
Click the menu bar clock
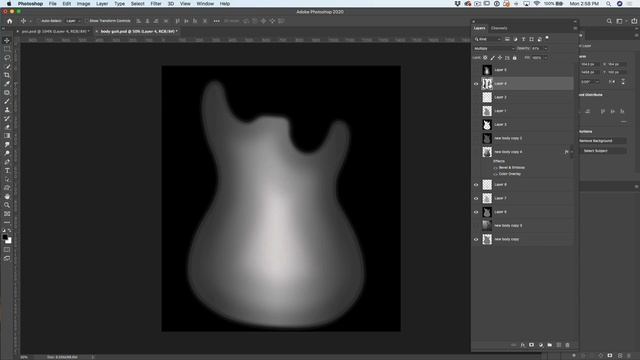pos(584,4)
